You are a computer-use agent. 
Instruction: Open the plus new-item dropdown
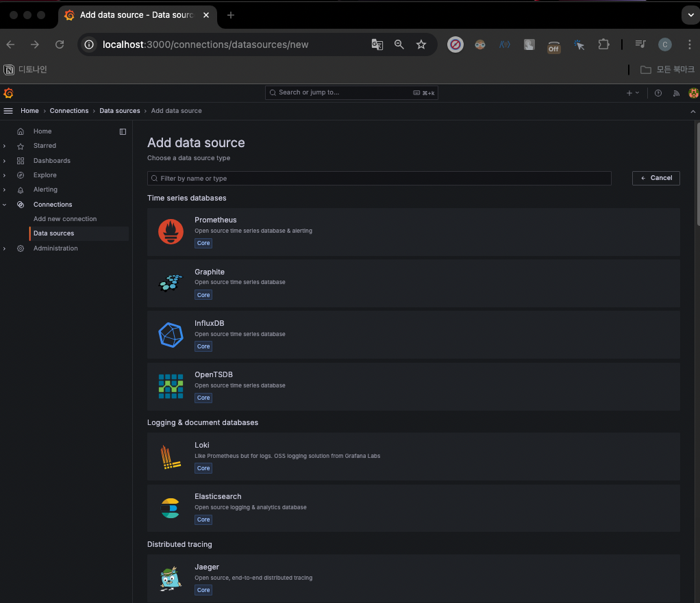633,93
